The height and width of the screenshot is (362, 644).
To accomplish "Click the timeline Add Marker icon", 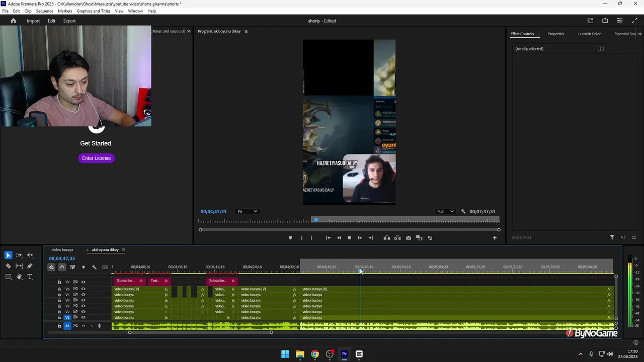I will (84, 267).
